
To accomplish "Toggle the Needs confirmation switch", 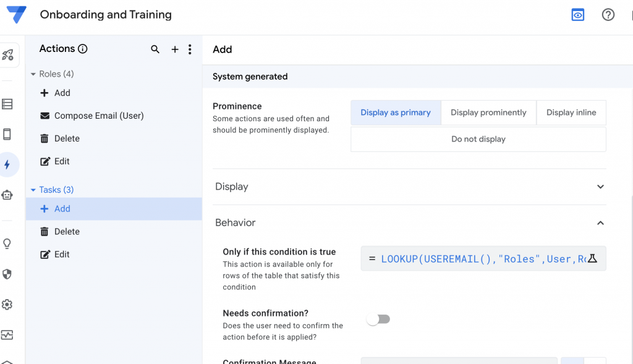I will (x=378, y=320).
